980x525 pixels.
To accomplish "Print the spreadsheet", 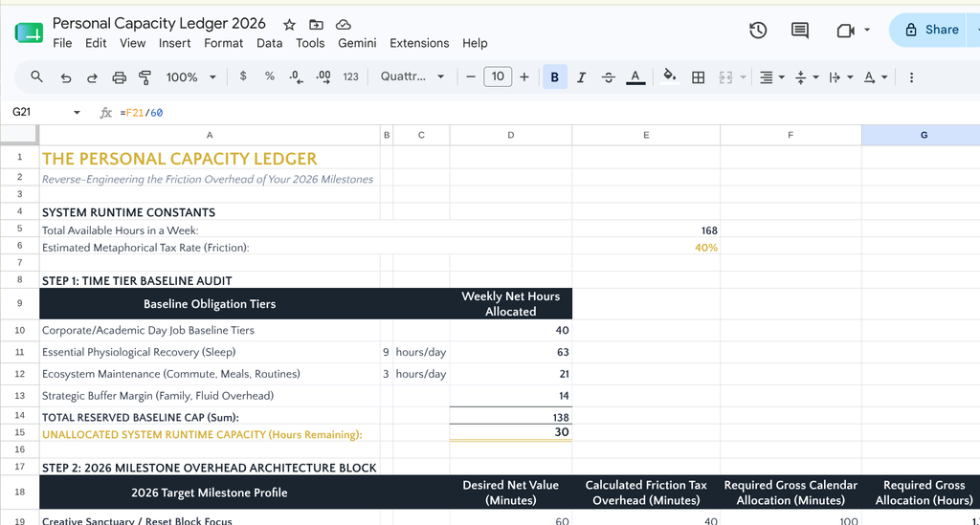I will click(x=119, y=77).
